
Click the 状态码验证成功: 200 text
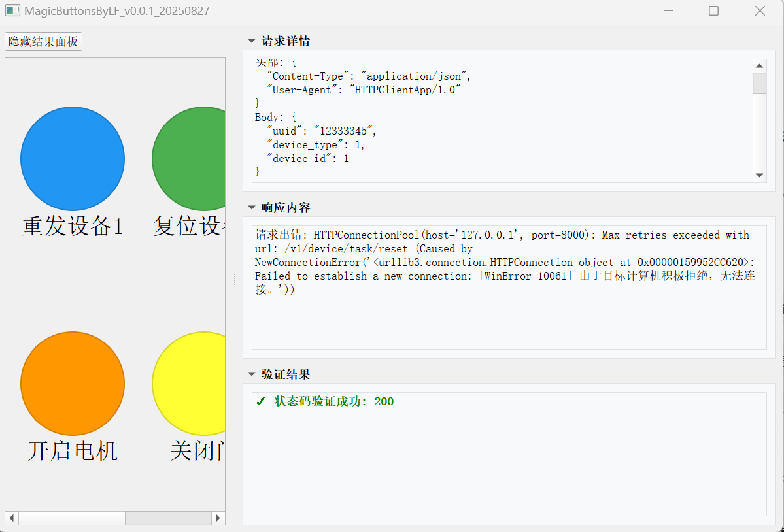point(334,402)
